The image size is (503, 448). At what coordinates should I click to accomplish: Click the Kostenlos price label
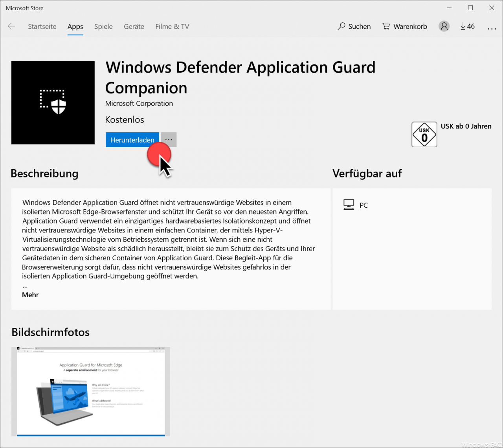[125, 120]
